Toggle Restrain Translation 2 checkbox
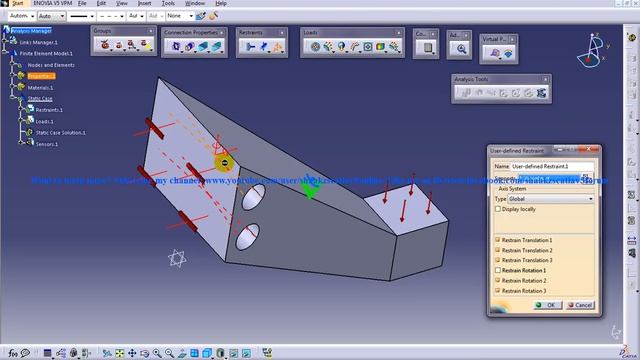 498,250
